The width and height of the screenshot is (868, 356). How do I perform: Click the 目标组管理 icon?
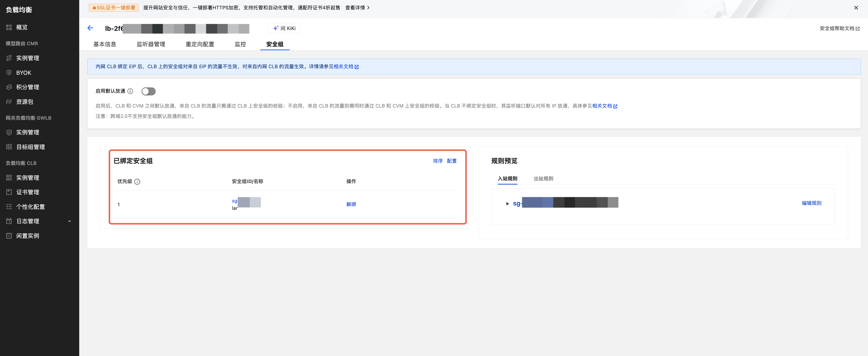(x=9, y=147)
